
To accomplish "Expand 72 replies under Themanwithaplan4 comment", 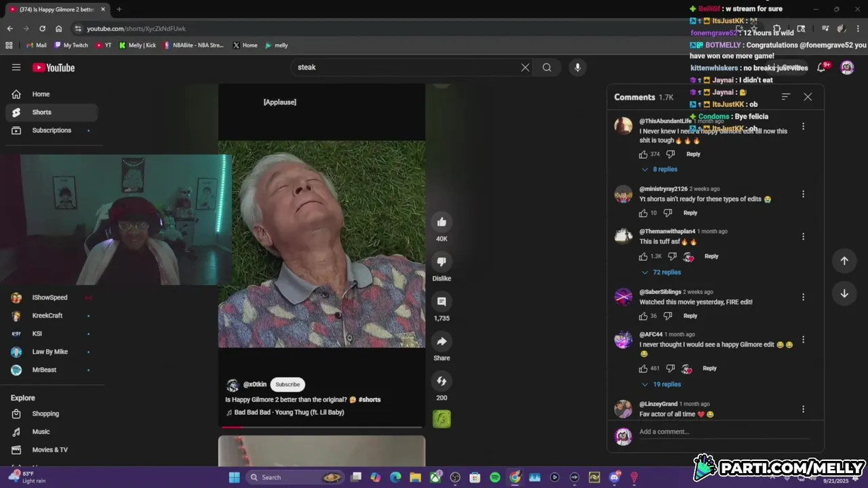I will 661,272.
